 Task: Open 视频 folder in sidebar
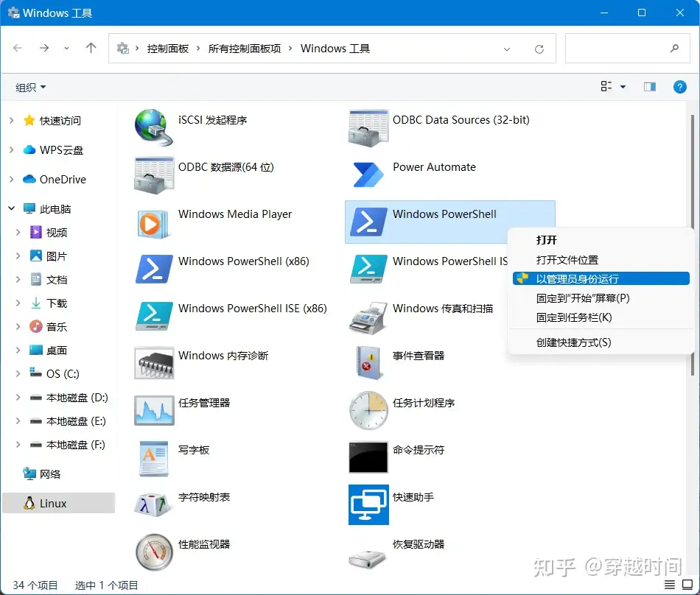pos(57,233)
